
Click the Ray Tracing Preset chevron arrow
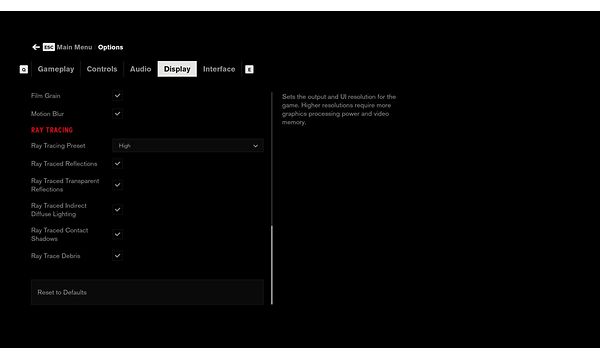pyautogui.click(x=255, y=146)
